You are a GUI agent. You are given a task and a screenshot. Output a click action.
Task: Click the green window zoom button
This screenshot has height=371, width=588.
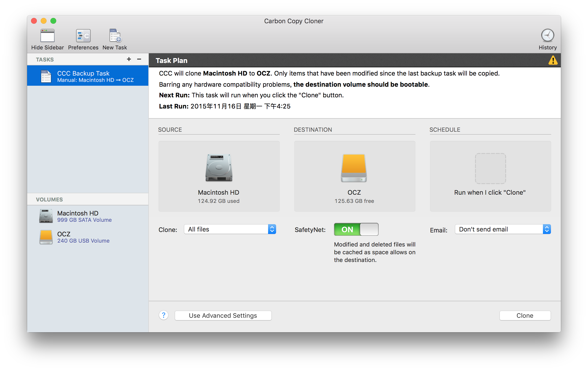click(x=53, y=21)
